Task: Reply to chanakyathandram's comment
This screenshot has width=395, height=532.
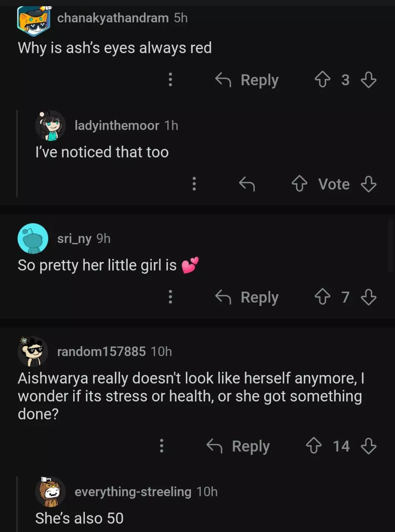Action: coord(247,80)
